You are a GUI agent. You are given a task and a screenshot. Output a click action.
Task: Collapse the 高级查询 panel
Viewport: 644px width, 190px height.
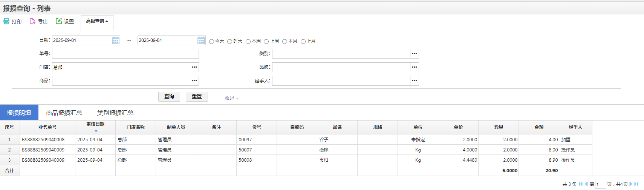232,98
